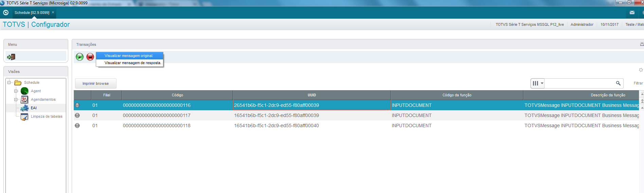Viewport: 644px width, 193px height.
Task: Click the search magnifier icon in filter box
Action: [x=618, y=83]
